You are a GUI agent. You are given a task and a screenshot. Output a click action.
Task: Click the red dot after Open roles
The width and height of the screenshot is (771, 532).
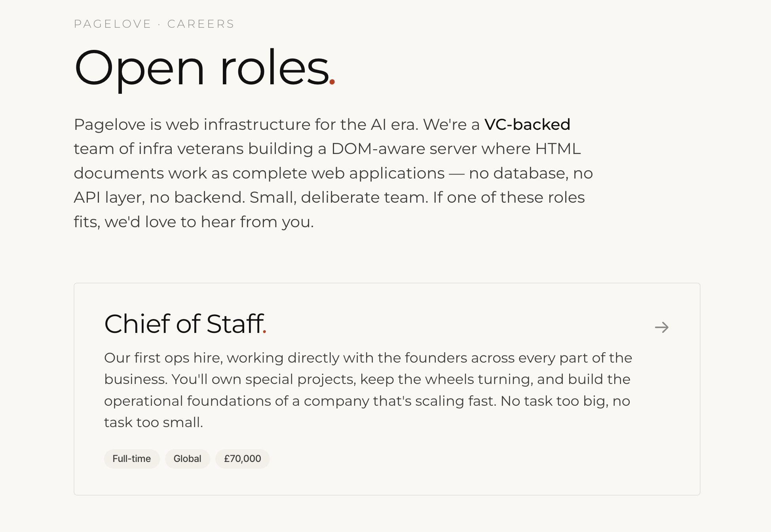pos(332,82)
